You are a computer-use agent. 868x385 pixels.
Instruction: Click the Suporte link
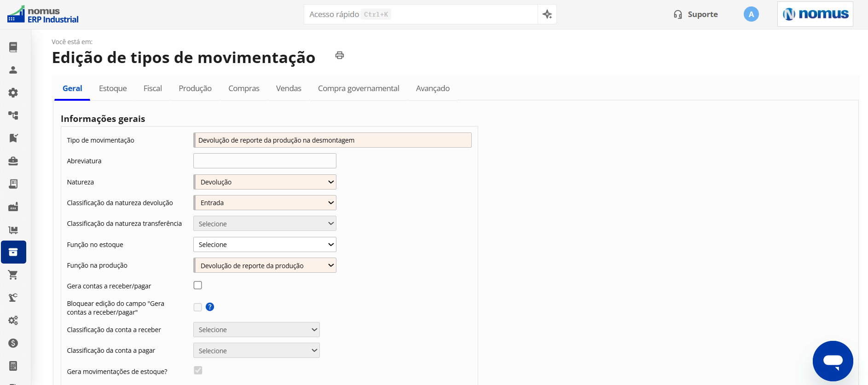tap(695, 14)
